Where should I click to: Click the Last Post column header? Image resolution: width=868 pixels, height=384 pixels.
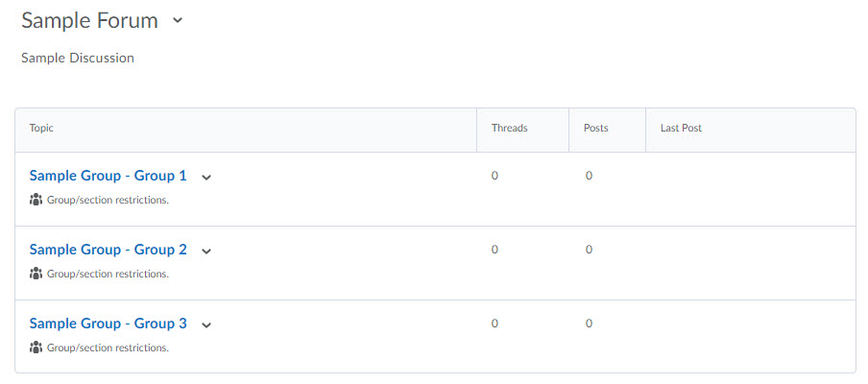[x=681, y=128]
